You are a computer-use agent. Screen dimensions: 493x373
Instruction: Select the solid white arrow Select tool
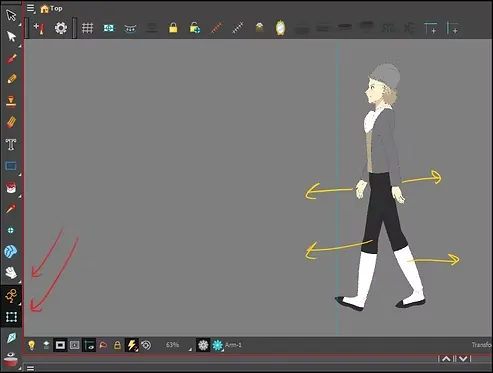point(11,37)
